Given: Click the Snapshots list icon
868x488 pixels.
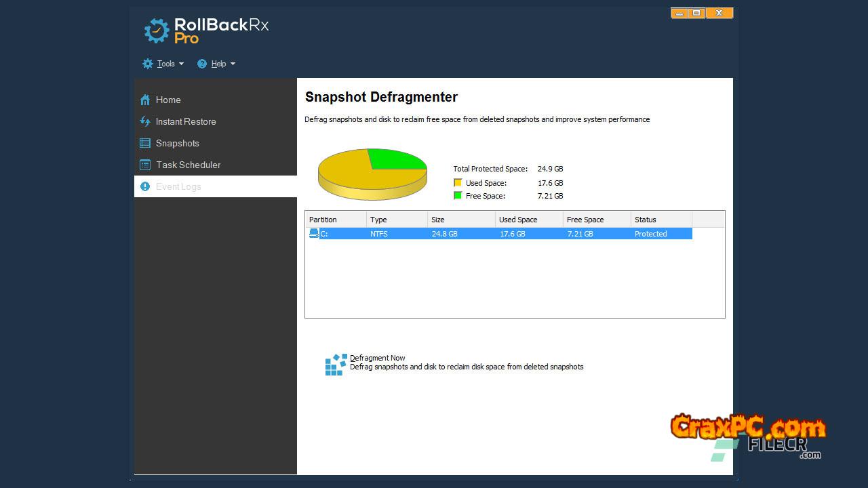Looking at the screenshot, I should (x=145, y=143).
